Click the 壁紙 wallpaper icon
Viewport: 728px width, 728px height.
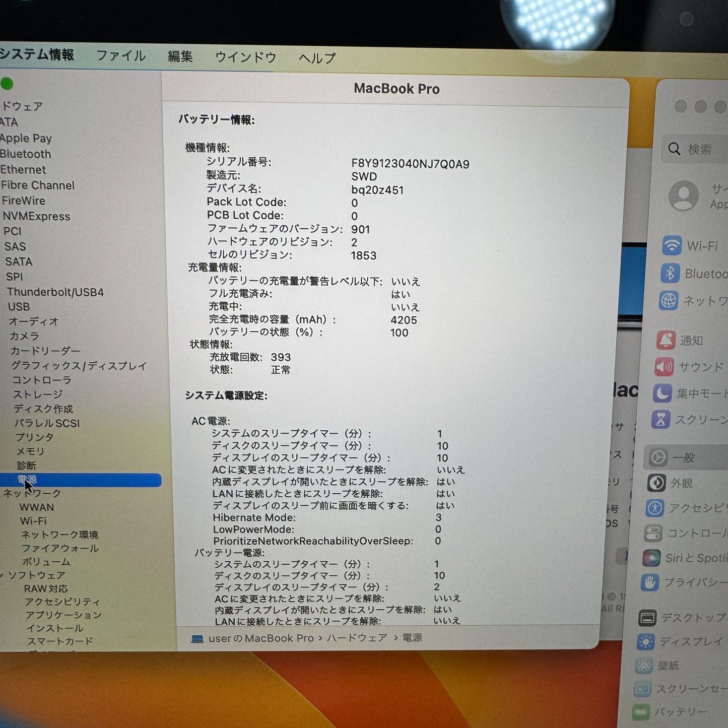(644, 665)
